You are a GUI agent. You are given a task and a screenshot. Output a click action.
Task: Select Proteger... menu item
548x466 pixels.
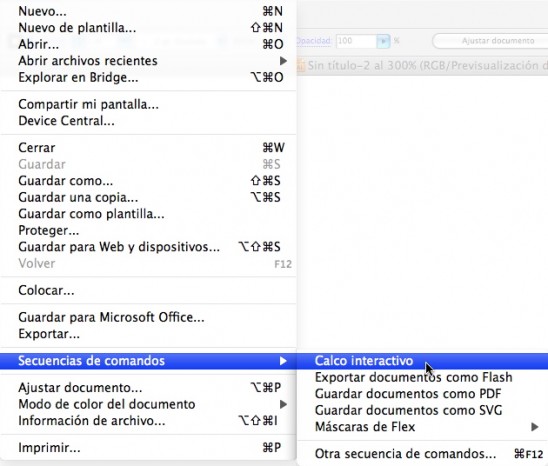[x=148, y=230]
